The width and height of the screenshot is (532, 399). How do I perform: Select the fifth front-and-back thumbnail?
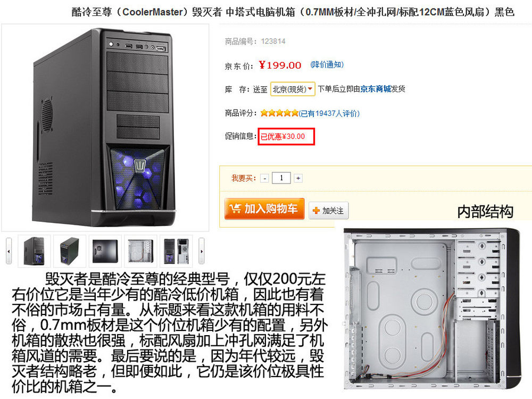pyautogui.click(x=176, y=251)
